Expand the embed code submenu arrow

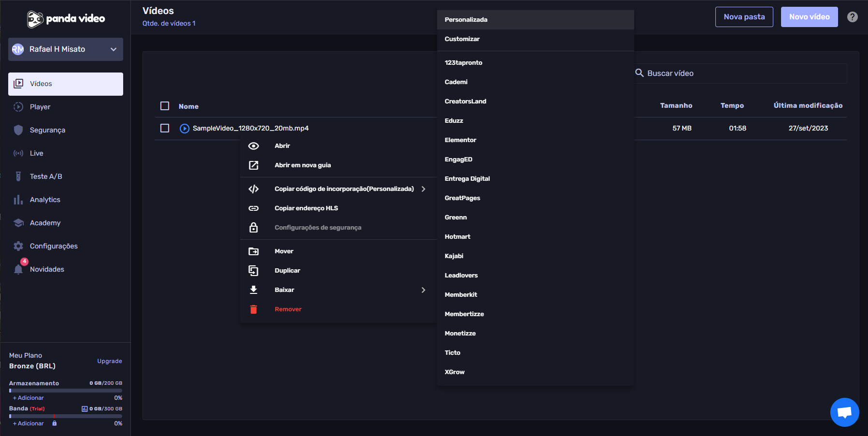pos(423,189)
